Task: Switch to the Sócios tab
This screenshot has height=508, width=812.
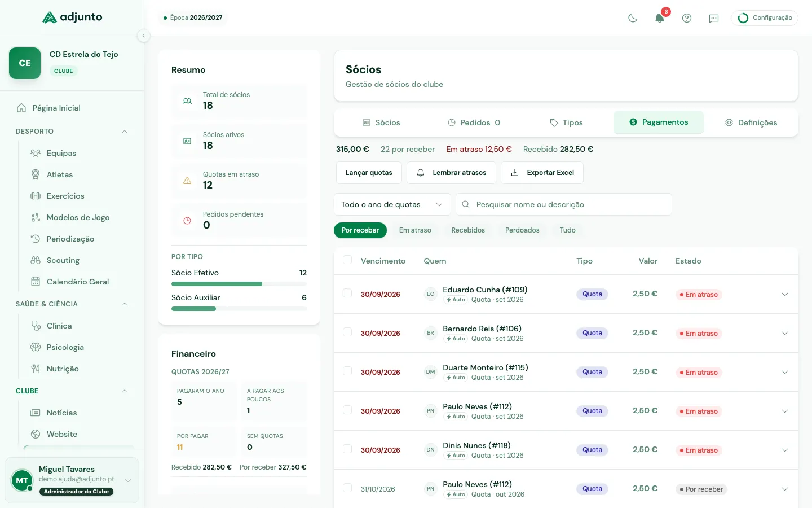Action: click(x=381, y=122)
